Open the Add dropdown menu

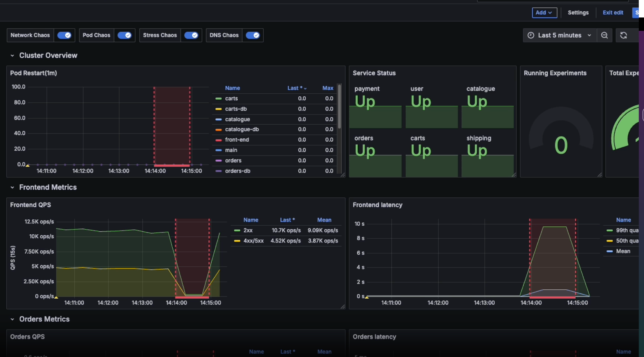[544, 13]
